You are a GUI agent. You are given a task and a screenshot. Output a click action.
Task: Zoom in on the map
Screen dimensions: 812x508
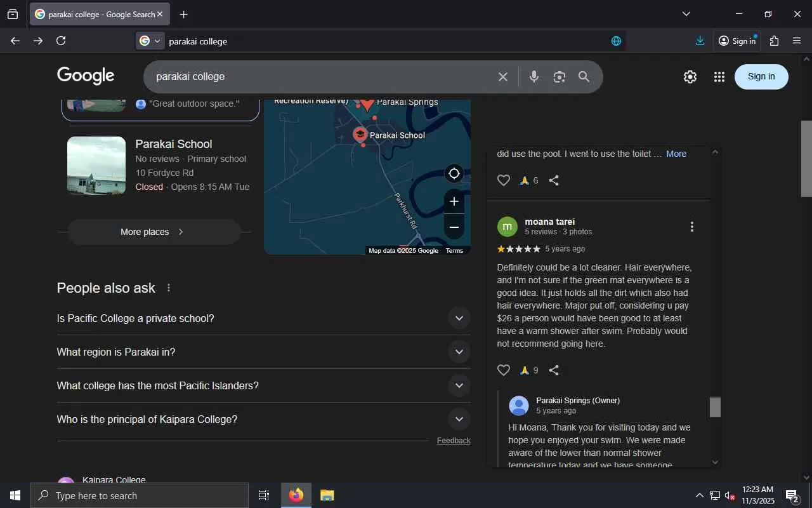click(454, 202)
